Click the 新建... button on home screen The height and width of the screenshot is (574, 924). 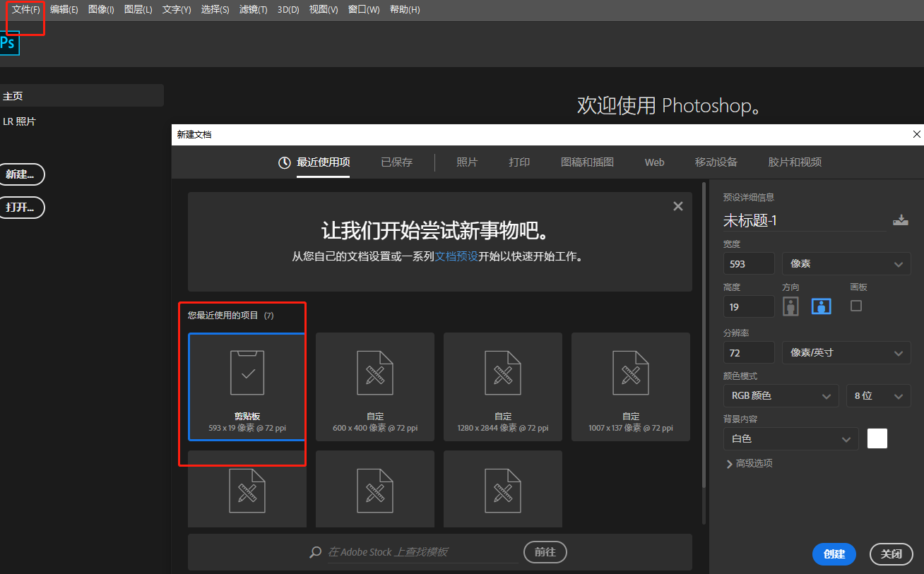click(22, 174)
